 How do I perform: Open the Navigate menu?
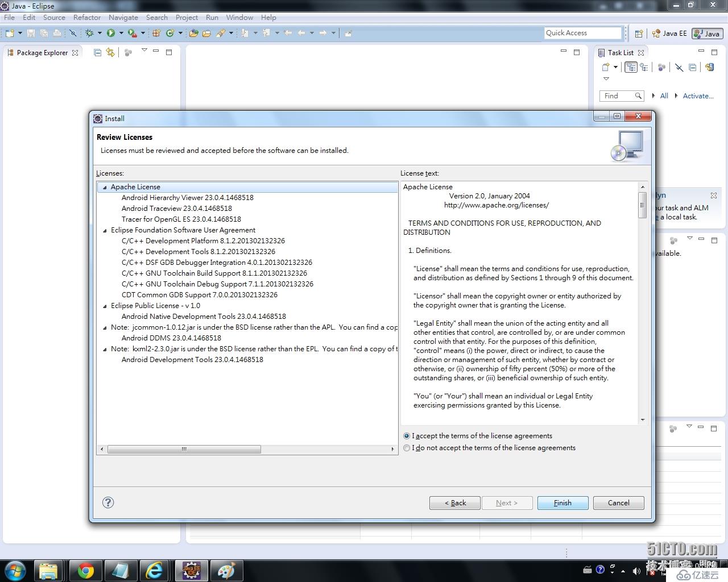pyautogui.click(x=123, y=18)
